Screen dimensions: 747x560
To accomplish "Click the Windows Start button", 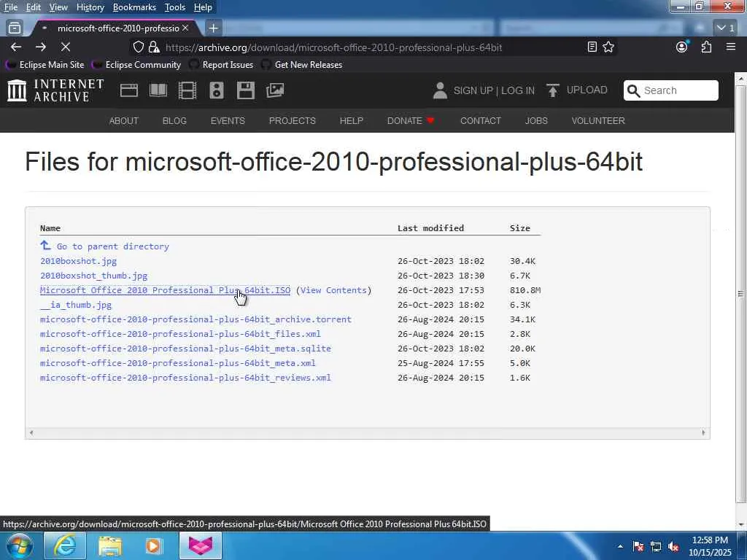I will (20, 545).
